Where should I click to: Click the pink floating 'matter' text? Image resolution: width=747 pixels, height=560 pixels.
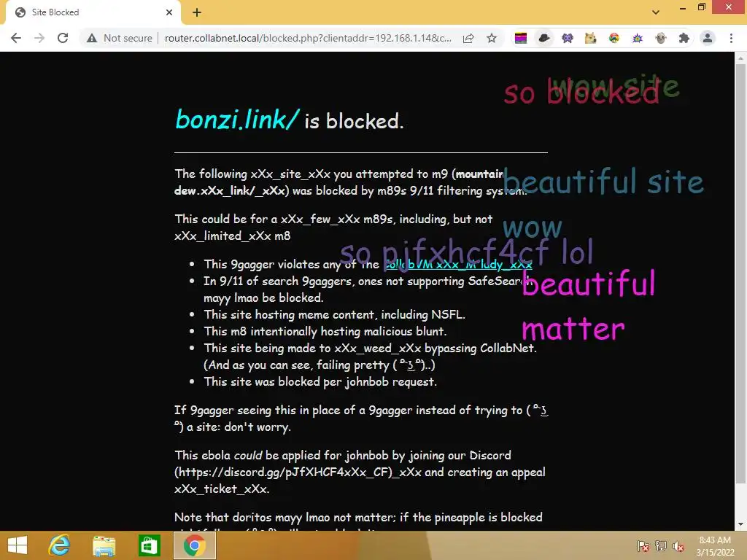573,329
